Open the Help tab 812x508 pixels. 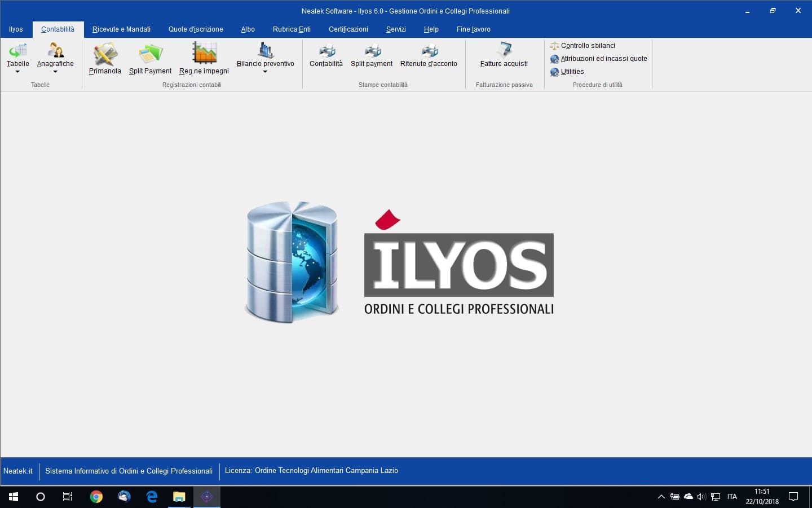(431, 29)
